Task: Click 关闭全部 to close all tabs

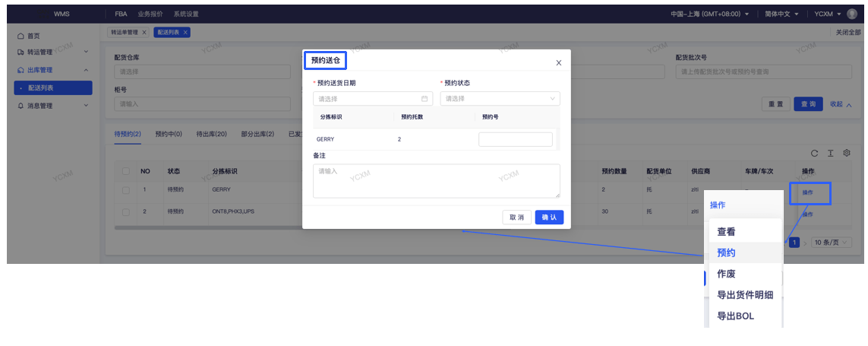Action: [x=848, y=32]
